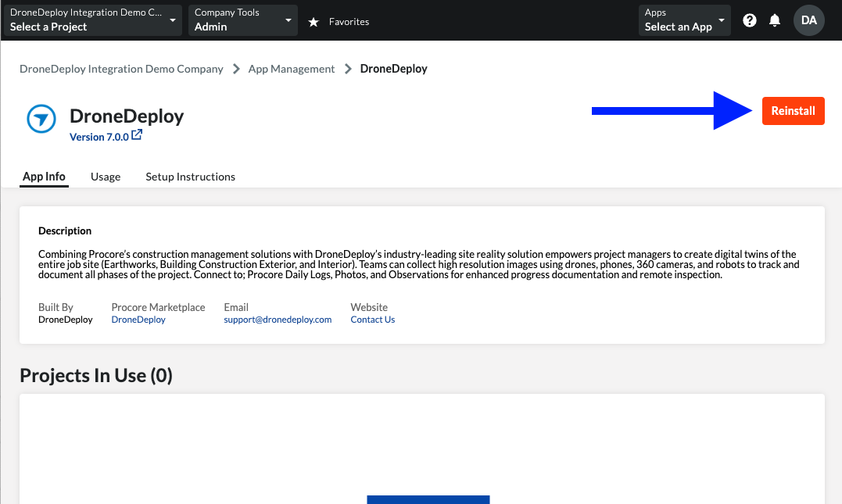Click the support@dronedeploy.com email link
Screen dimensions: 842x504
pos(278,320)
